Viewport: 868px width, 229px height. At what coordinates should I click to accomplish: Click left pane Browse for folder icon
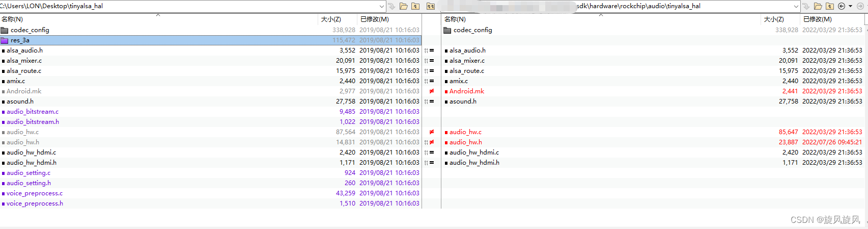[x=403, y=6]
